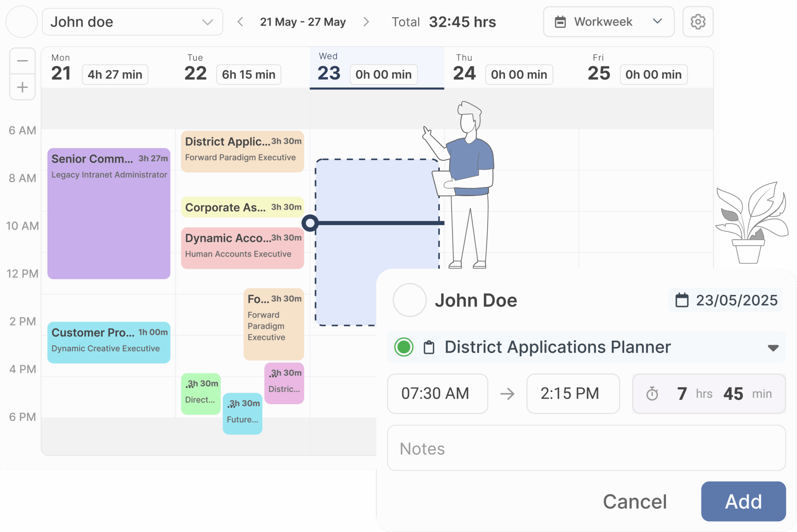Screen dimensions: 797x532
Task: Navigate to the next week with the right chevron
Action: [x=366, y=22]
